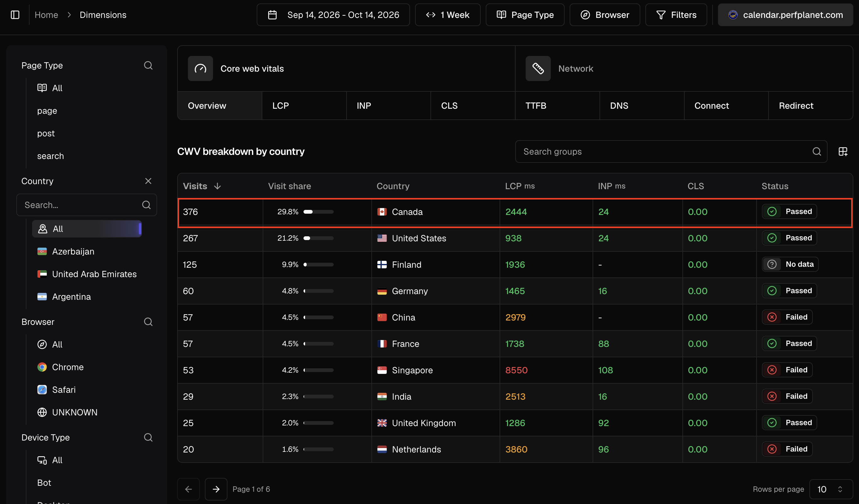Click the Visits sort arrow
The height and width of the screenshot is (504, 859).
click(x=217, y=186)
